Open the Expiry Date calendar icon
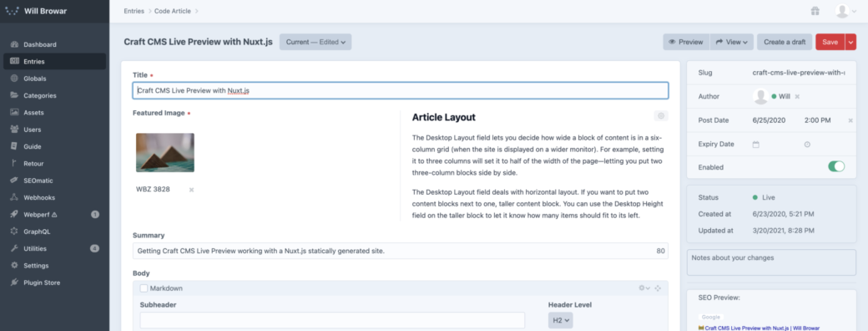Screen dimensions: 868x331 [755, 144]
